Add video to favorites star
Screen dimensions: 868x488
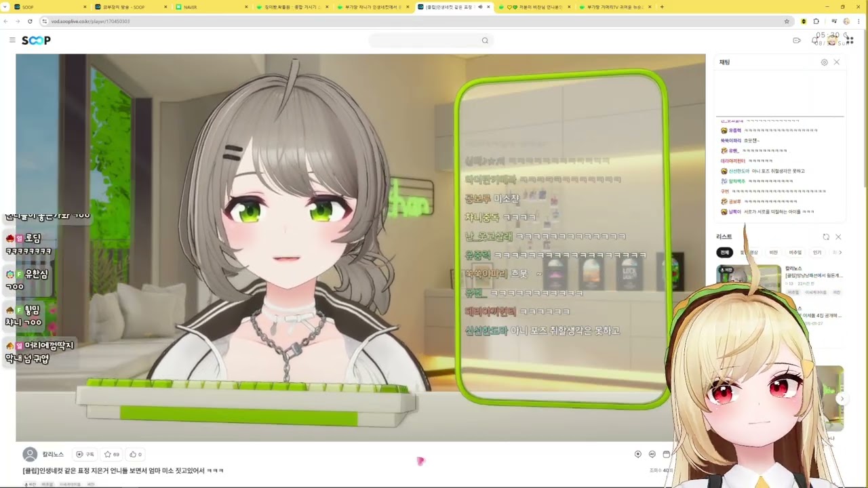pyautogui.click(x=111, y=454)
